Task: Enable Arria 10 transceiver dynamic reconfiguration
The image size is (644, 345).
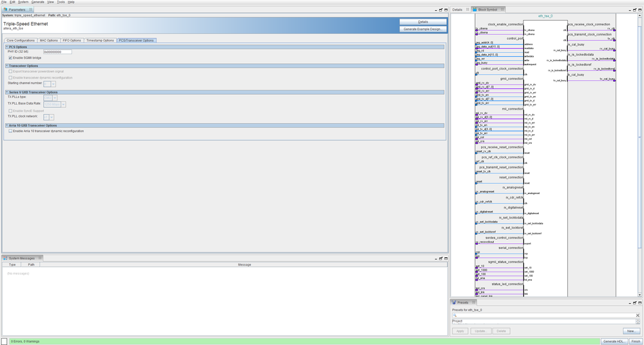Action: (10, 131)
